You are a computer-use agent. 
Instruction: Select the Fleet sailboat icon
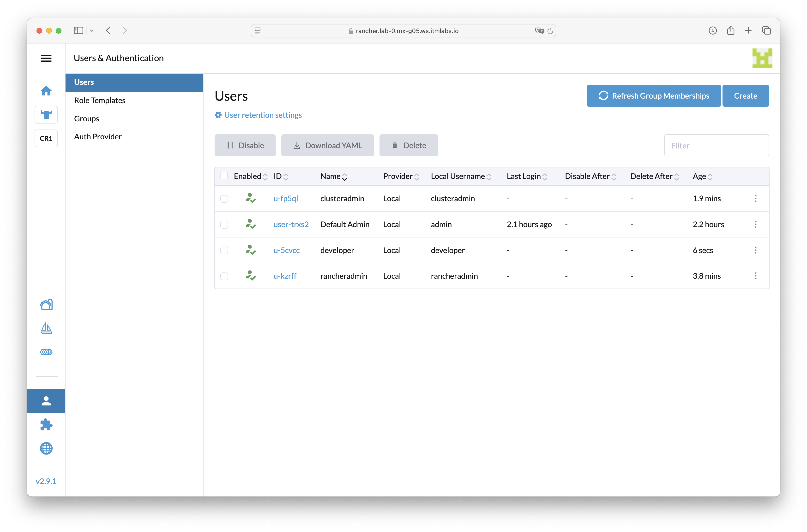pyautogui.click(x=46, y=328)
